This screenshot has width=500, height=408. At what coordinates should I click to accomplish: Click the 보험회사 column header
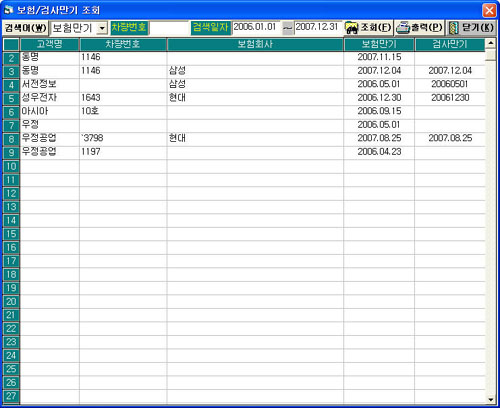255,44
